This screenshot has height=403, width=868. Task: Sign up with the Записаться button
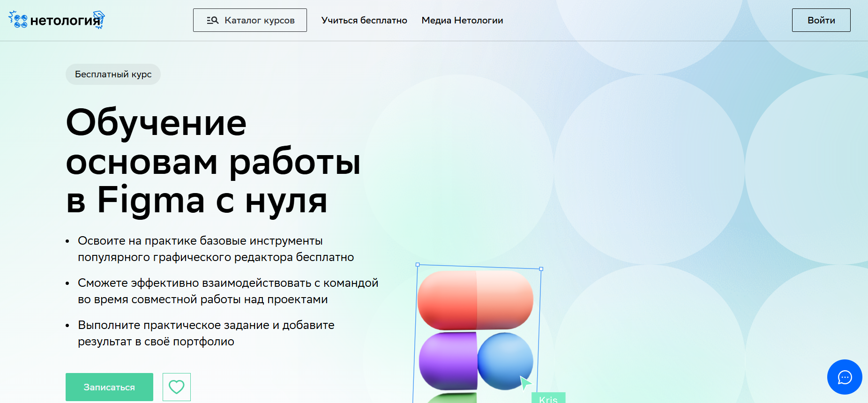109,387
